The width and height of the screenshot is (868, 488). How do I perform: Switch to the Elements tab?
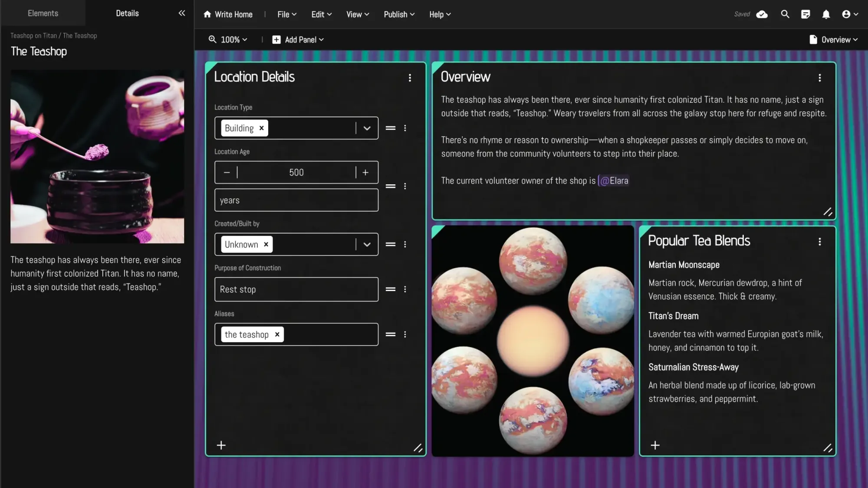pyautogui.click(x=43, y=13)
